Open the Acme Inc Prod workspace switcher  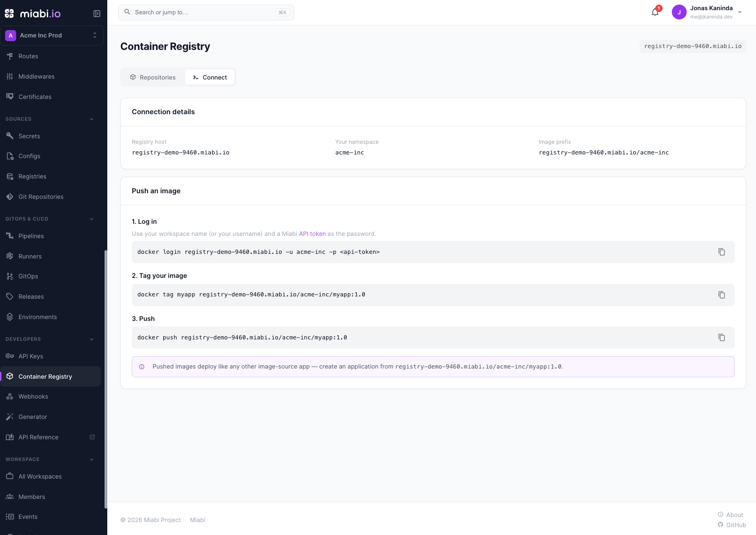(52, 36)
